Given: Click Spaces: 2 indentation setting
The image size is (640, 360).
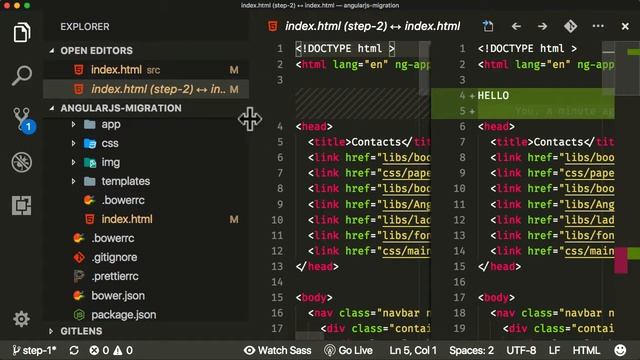Looking at the screenshot, I should [x=471, y=350].
